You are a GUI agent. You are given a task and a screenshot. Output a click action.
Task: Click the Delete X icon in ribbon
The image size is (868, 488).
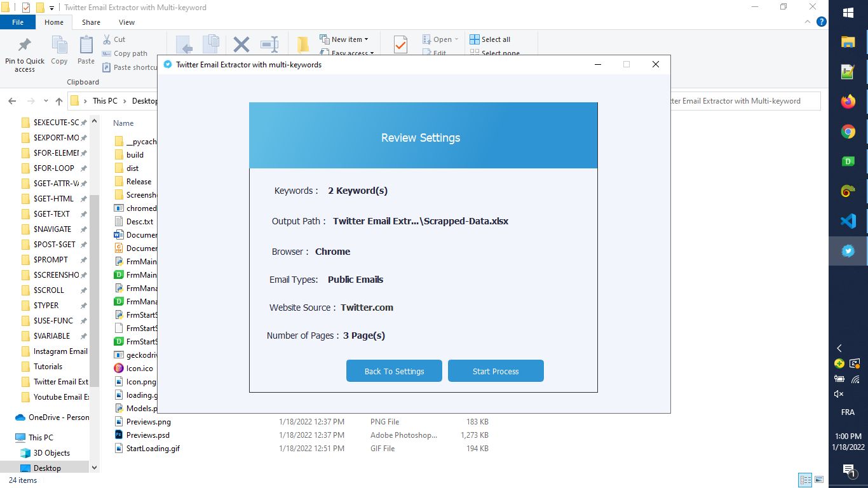click(241, 44)
